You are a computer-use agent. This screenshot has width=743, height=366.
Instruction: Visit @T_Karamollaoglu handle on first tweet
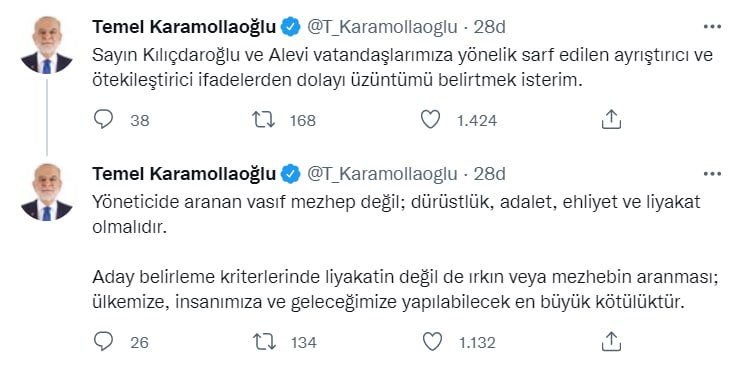[x=383, y=27]
